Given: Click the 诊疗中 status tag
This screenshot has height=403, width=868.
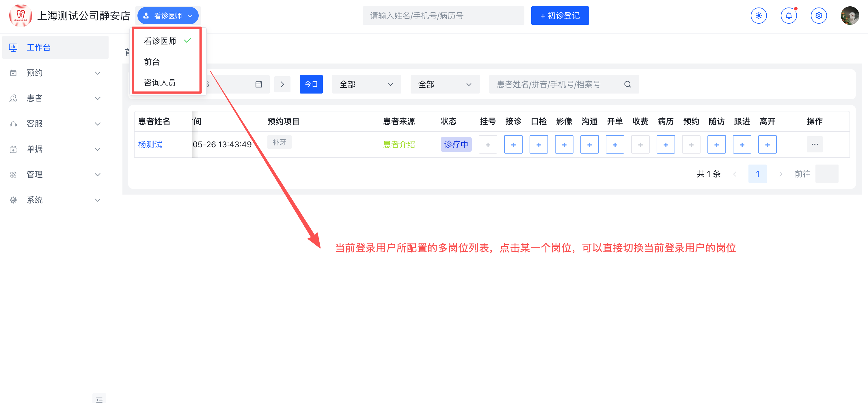Looking at the screenshot, I should (x=456, y=145).
